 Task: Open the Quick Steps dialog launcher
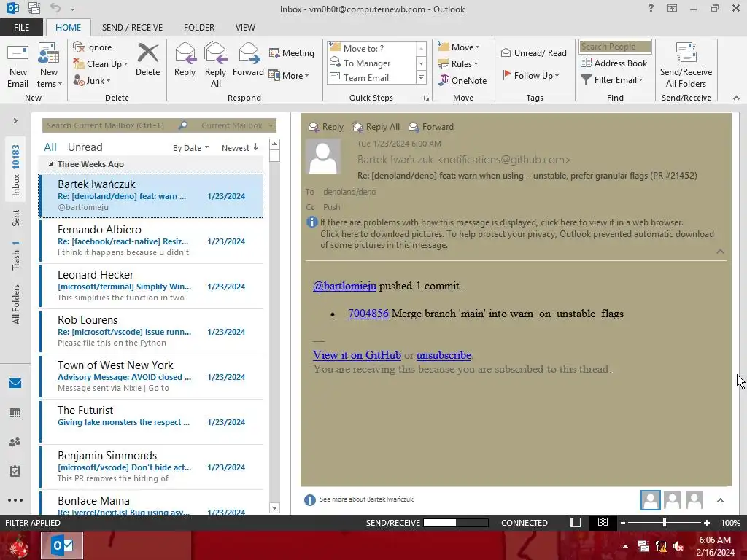click(x=426, y=98)
